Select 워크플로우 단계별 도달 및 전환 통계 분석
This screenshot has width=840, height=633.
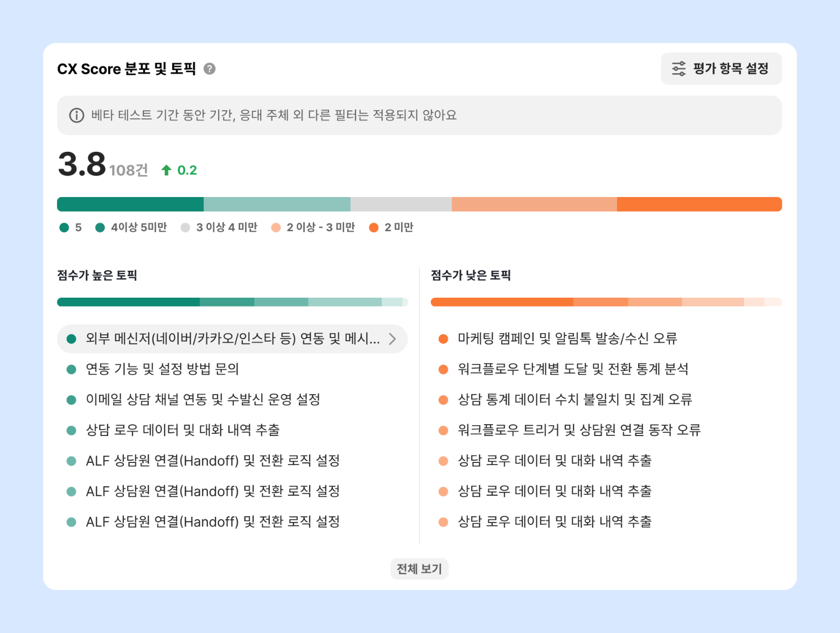coord(573,369)
